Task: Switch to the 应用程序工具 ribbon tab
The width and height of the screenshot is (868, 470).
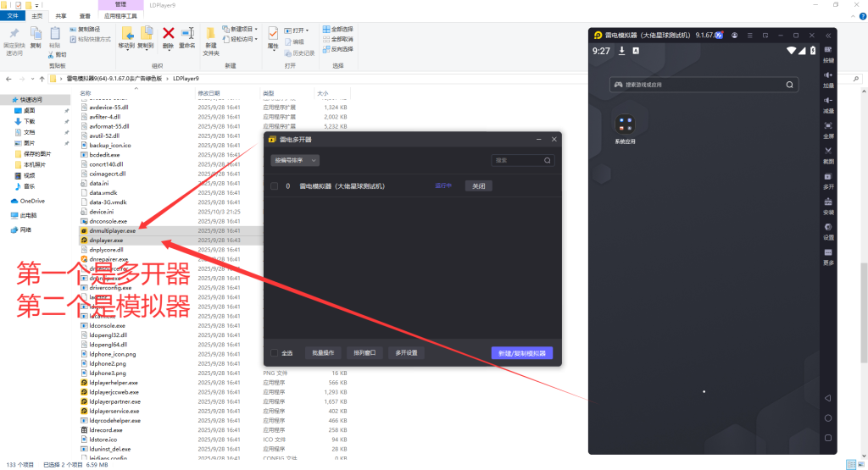Action: (120, 16)
